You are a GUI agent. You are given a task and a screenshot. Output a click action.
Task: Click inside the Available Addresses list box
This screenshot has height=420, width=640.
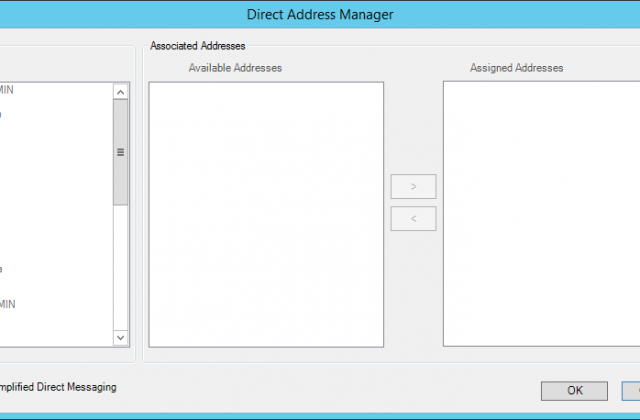pos(266,214)
